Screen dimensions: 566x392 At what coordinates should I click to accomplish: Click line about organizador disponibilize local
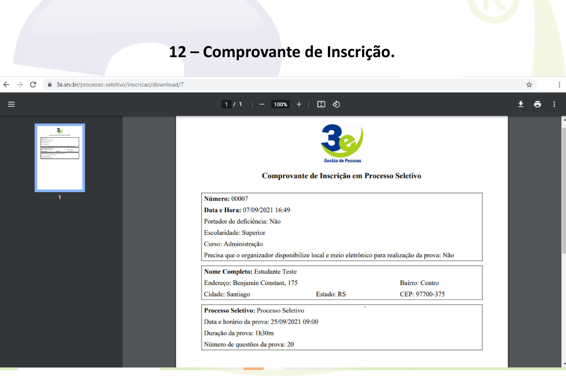329,255
